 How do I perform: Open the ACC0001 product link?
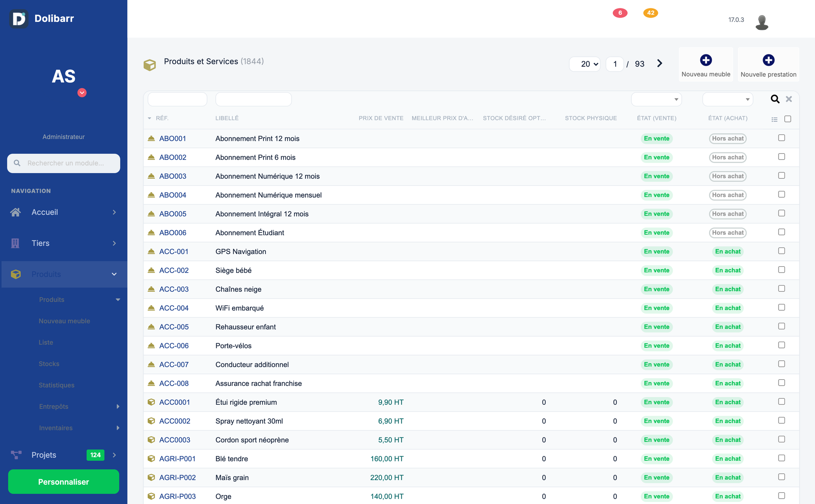(175, 402)
